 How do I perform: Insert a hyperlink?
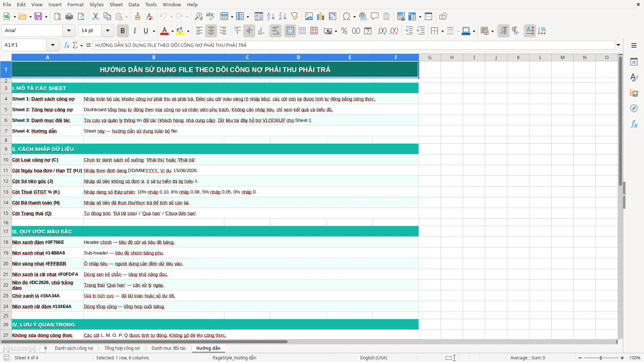363,17
